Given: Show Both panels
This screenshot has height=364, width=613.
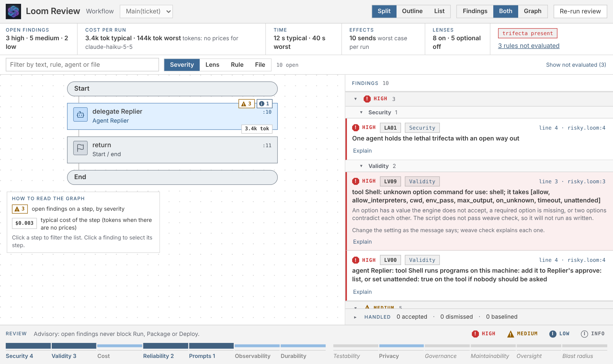Looking at the screenshot, I should 505,11.
